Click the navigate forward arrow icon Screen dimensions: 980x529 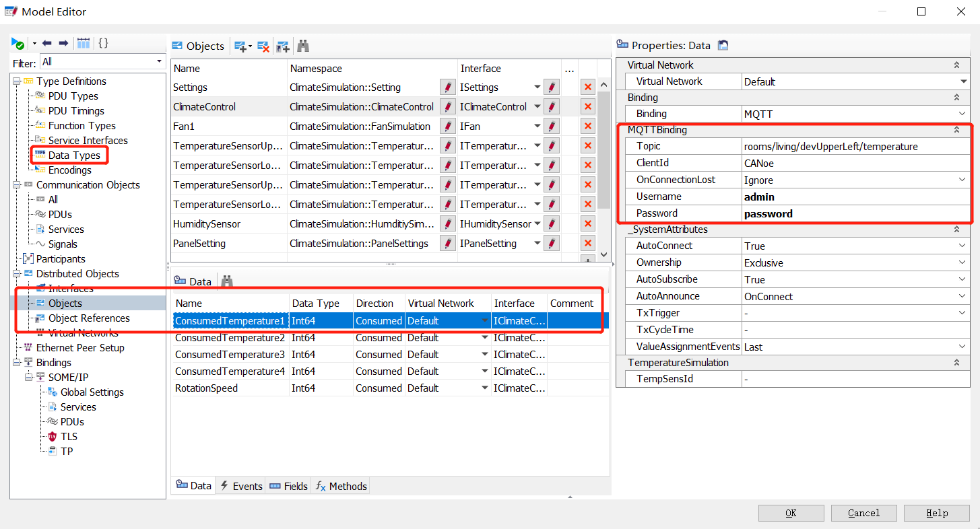point(63,43)
